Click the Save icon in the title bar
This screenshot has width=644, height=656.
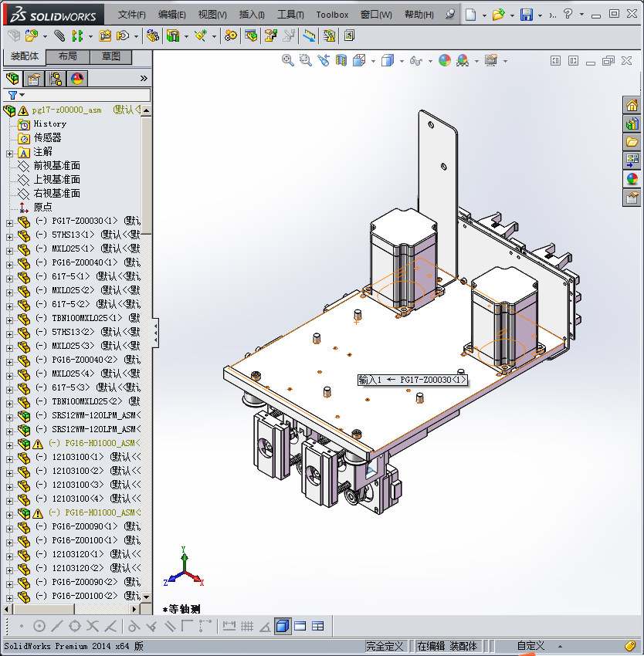527,15
